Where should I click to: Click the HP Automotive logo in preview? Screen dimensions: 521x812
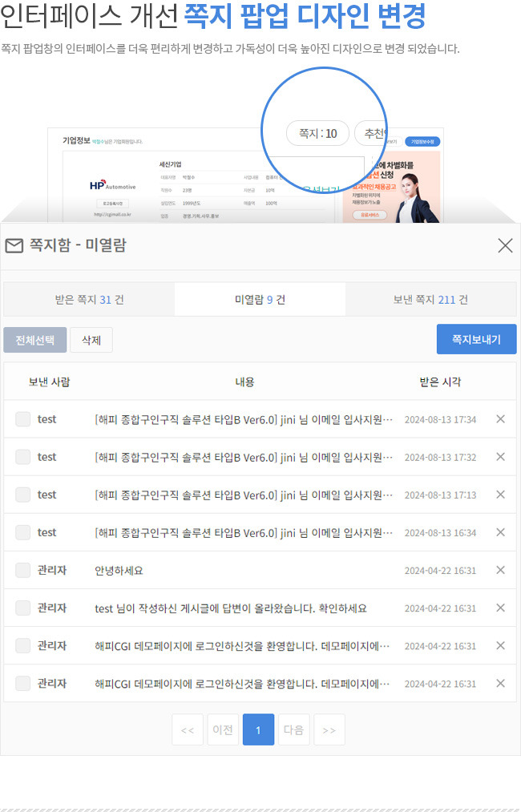click(112, 185)
